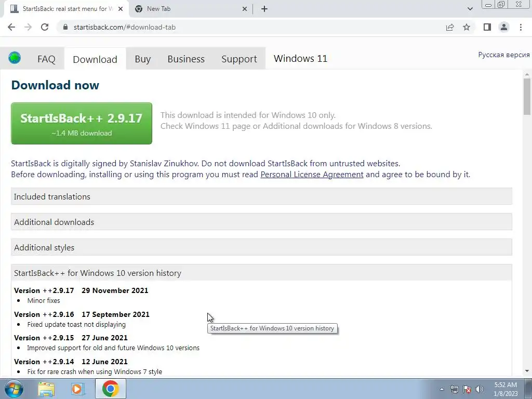Switch to the Support tab
This screenshot has height=399, width=532.
coord(239,59)
